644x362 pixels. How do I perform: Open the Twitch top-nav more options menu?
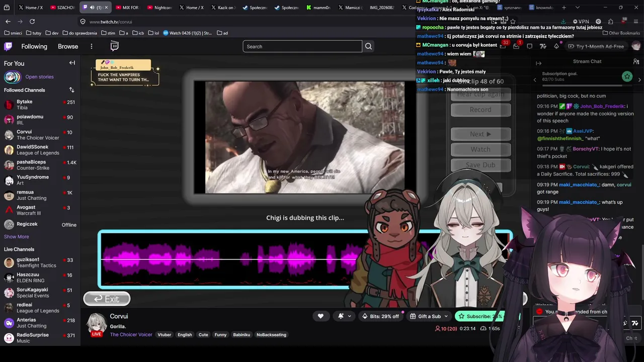click(91, 46)
